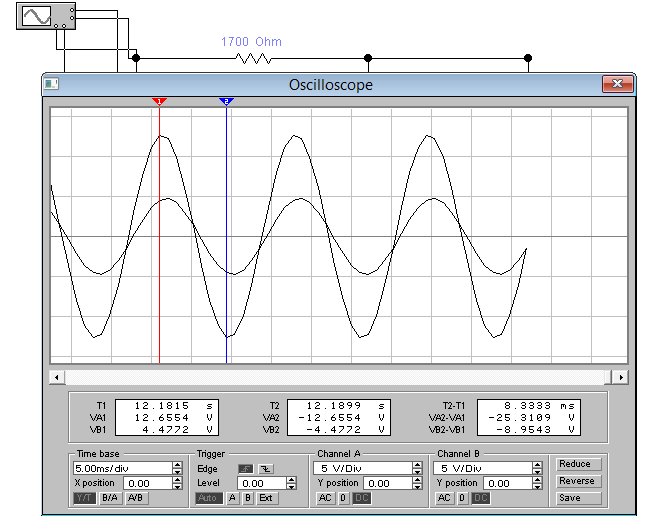Click Channel B Y position field
651x524 pixels.
508,483
